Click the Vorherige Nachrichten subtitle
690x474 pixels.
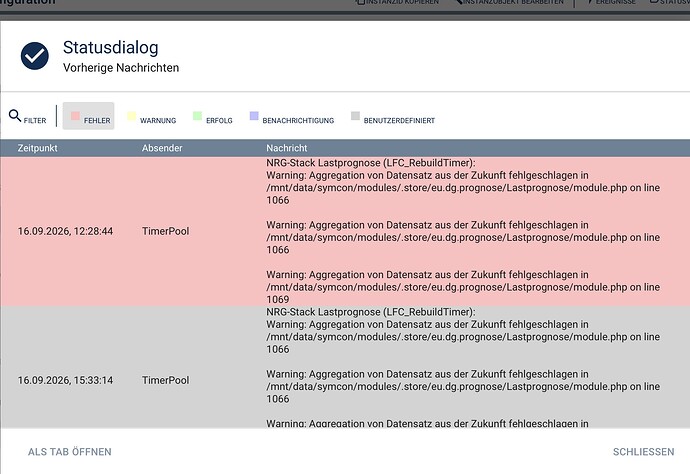121,68
